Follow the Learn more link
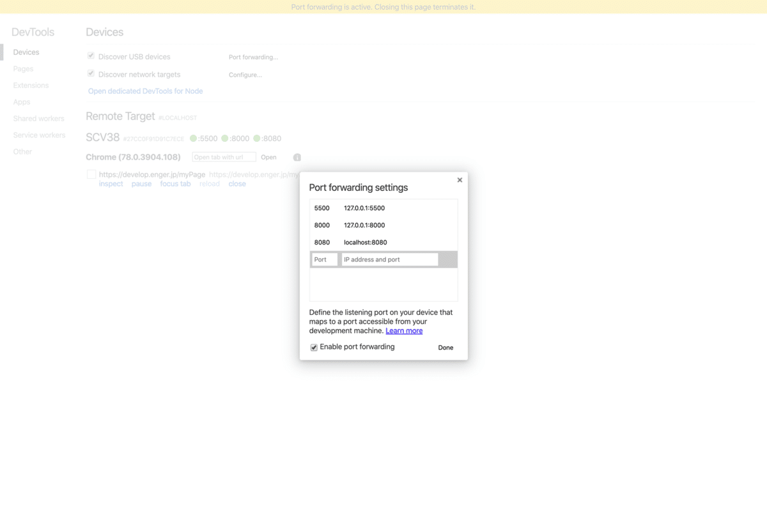 coord(404,331)
